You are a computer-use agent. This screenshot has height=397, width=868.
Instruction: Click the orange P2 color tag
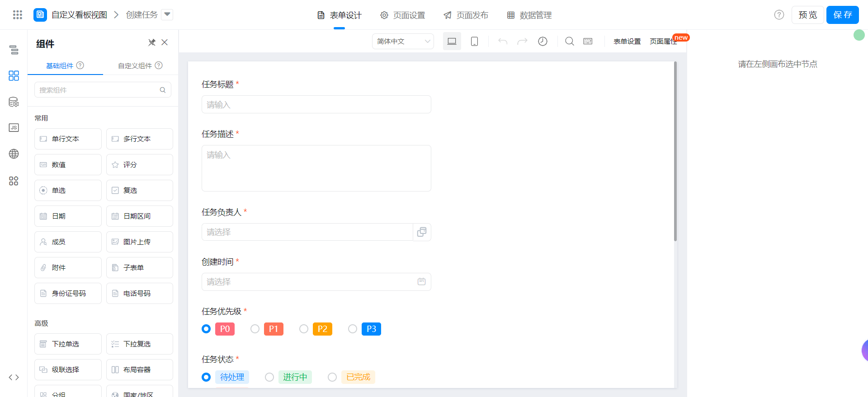click(322, 329)
